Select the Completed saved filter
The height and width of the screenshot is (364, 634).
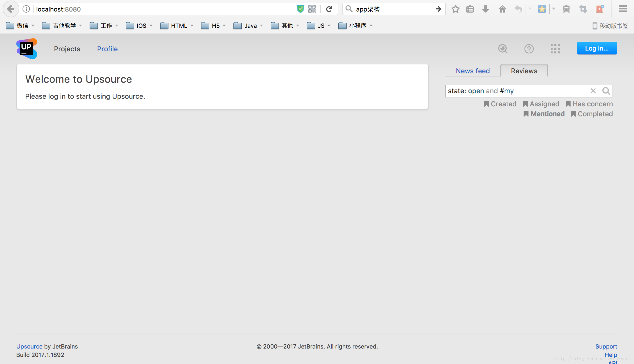pyautogui.click(x=592, y=114)
